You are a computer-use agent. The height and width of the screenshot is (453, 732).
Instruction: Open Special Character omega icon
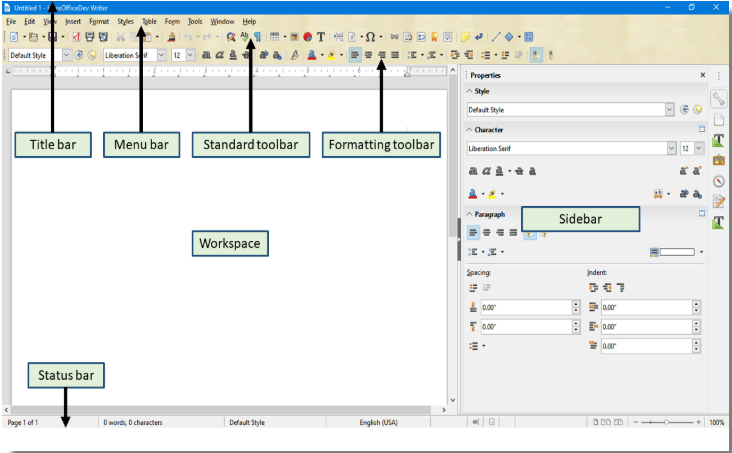370,37
